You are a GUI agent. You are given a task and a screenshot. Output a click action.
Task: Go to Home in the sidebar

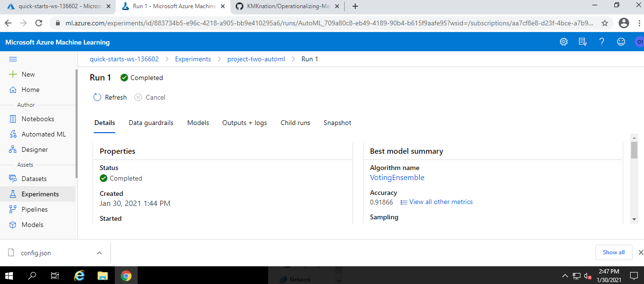pos(30,90)
